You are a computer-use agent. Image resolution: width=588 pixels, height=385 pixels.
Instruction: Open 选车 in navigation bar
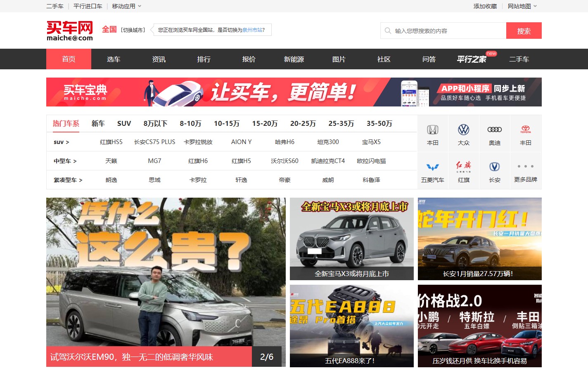pyautogui.click(x=114, y=59)
